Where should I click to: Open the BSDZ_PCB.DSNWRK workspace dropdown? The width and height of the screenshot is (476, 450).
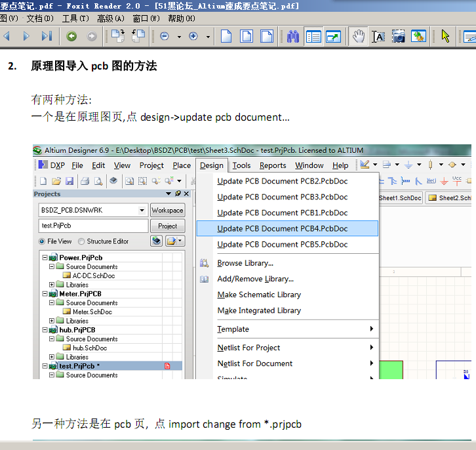(142, 211)
